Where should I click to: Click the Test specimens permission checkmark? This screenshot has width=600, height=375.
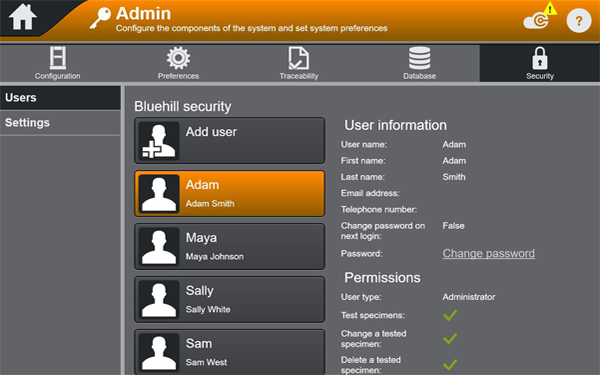click(450, 315)
